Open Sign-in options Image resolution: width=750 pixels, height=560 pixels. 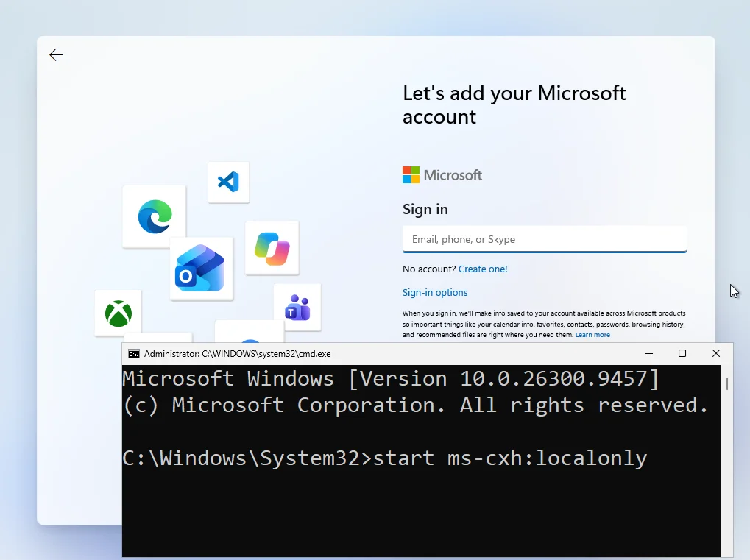(435, 292)
